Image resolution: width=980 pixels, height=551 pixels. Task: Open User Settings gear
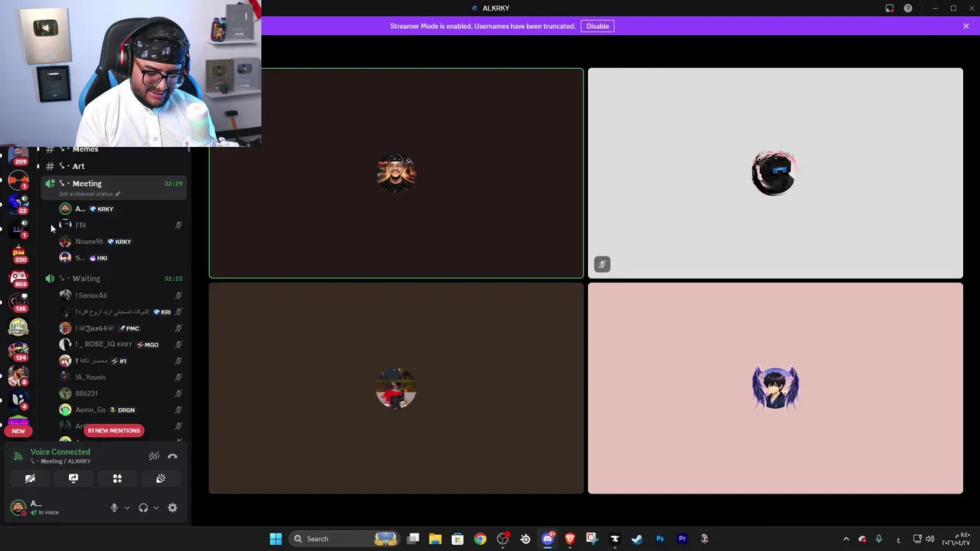[x=172, y=507]
